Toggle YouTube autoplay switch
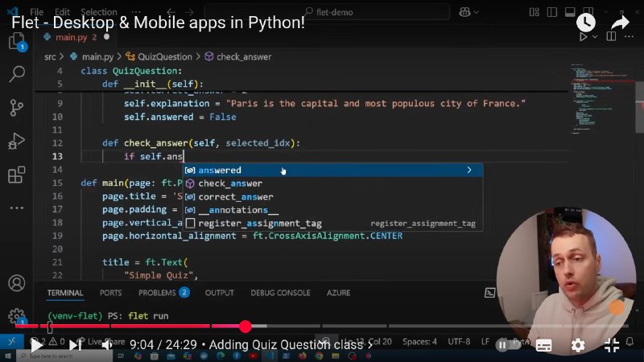Viewport: 644px width, 362px height. pyautogui.click(x=508, y=345)
